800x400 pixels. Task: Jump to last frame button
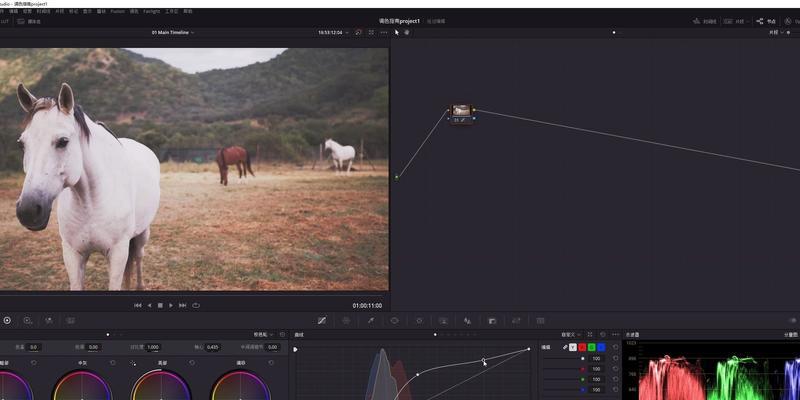point(183,306)
